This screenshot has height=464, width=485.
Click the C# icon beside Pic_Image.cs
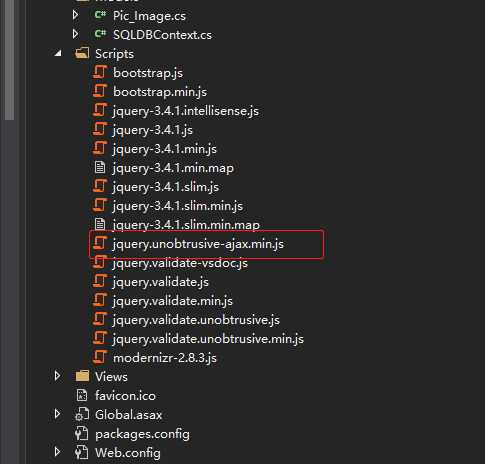click(100, 15)
